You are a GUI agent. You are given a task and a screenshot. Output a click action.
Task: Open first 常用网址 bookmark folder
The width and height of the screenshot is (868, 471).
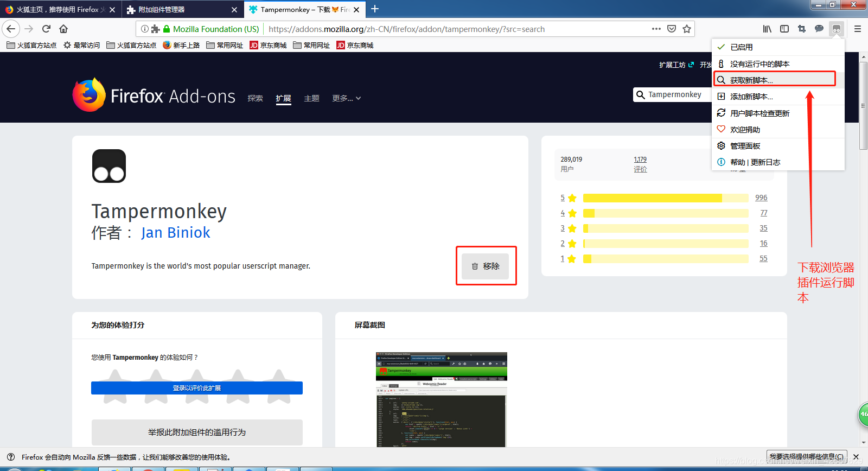225,45
